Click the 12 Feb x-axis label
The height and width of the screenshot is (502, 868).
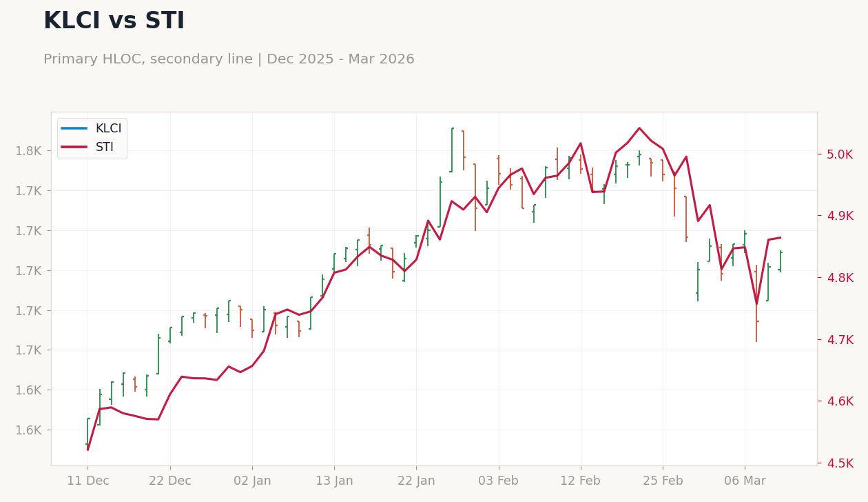[581, 481]
